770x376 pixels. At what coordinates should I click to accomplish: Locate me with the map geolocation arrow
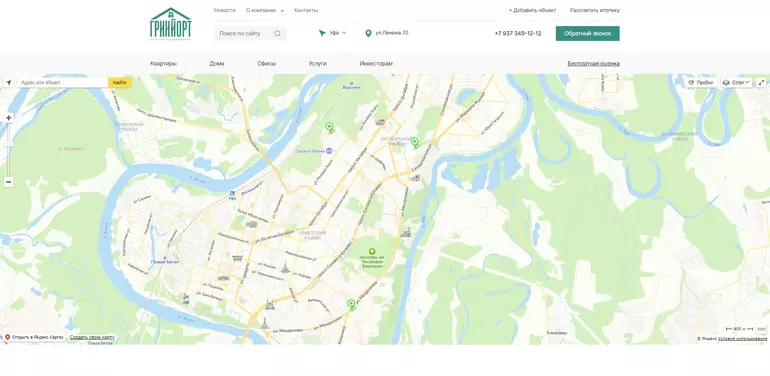click(8, 82)
